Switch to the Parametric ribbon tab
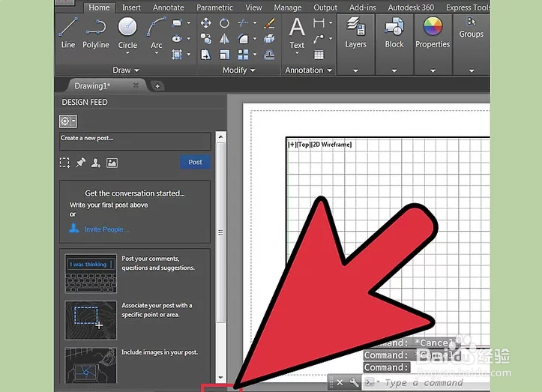This screenshot has height=392, width=542. coord(214,7)
